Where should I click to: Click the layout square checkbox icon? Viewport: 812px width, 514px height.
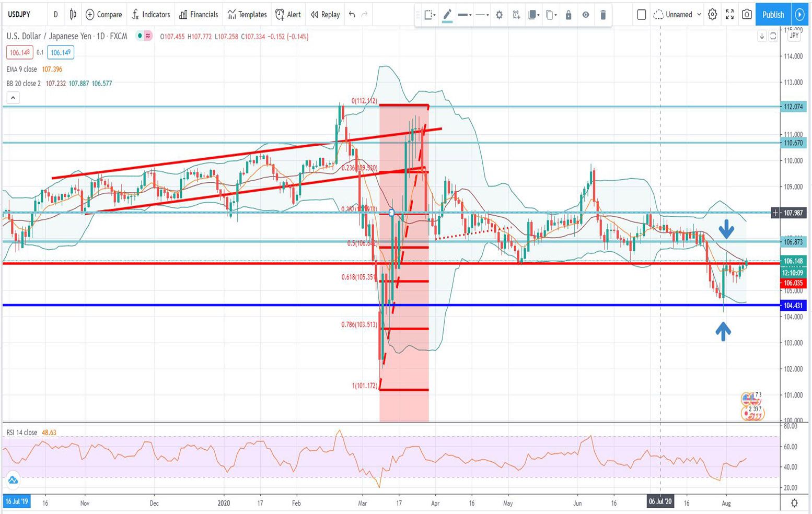(x=642, y=15)
